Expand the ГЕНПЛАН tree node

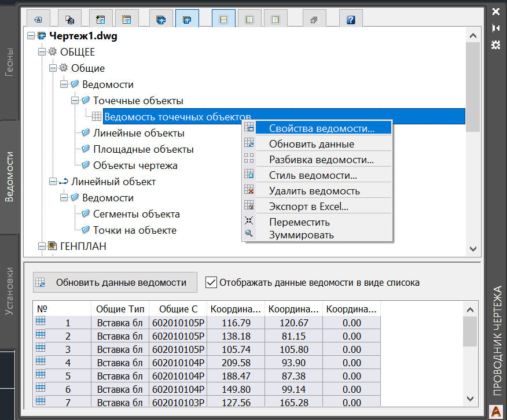tap(41, 246)
